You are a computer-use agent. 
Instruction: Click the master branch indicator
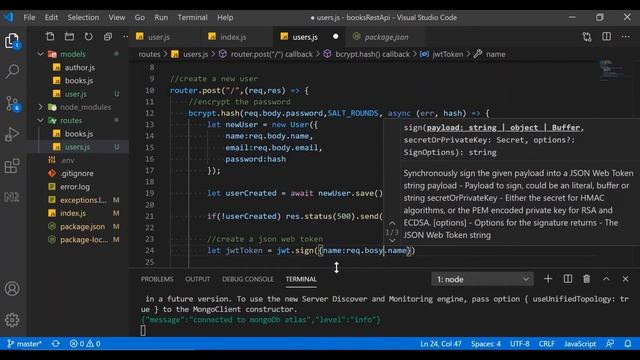click(24, 344)
